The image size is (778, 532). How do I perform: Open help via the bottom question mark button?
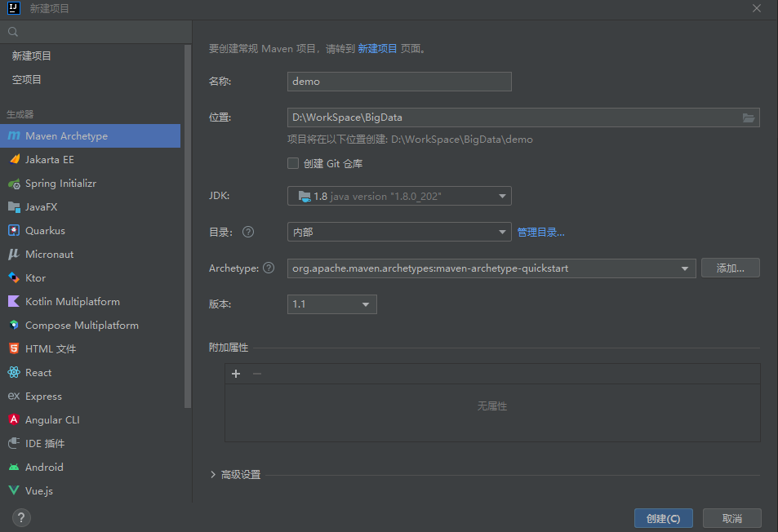click(x=21, y=518)
